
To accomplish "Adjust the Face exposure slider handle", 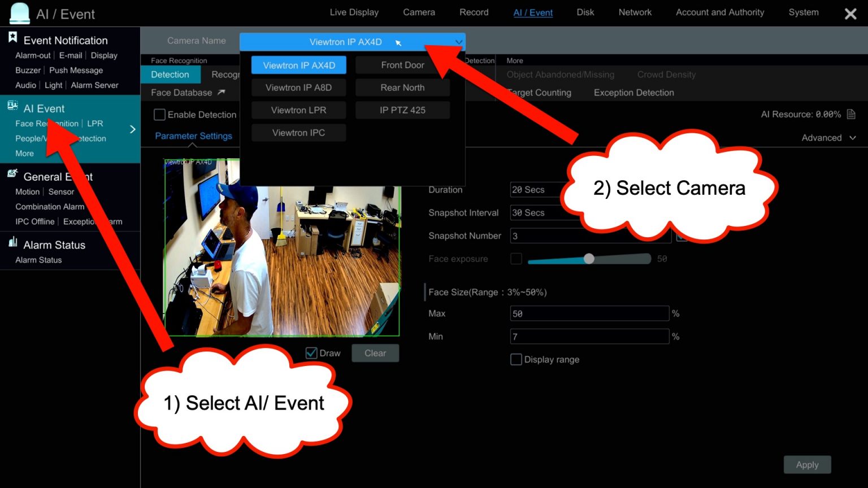I will [589, 259].
